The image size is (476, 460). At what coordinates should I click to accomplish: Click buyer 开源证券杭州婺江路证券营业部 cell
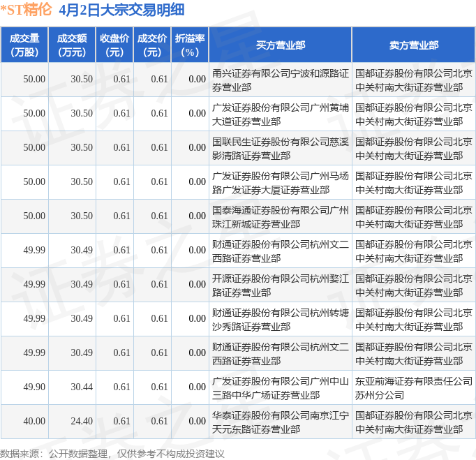point(280,285)
